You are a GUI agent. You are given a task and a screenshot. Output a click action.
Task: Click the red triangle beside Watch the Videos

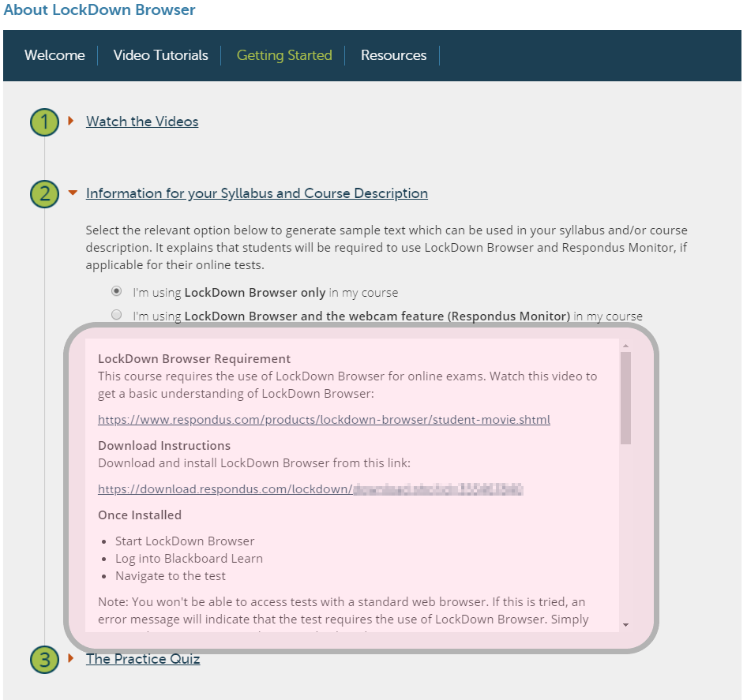point(71,122)
